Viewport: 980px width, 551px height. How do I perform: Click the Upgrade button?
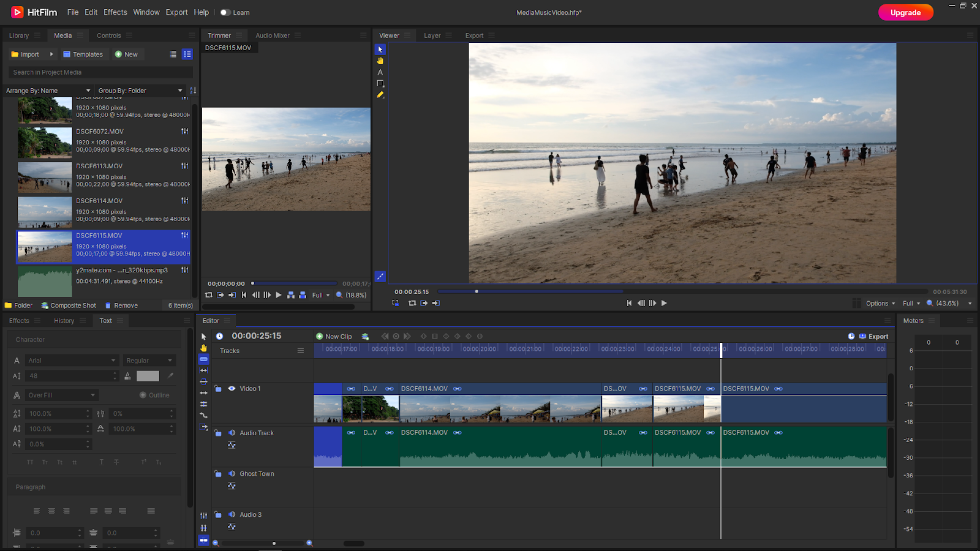pos(906,12)
